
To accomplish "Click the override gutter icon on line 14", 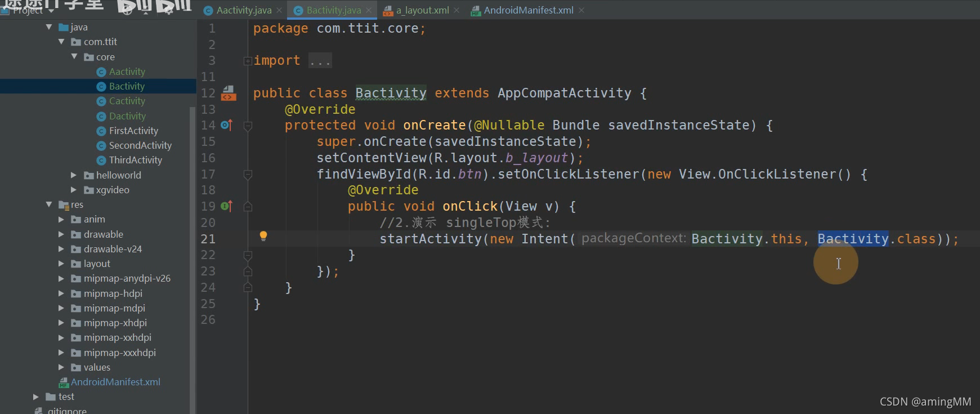I will tap(227, 125).
